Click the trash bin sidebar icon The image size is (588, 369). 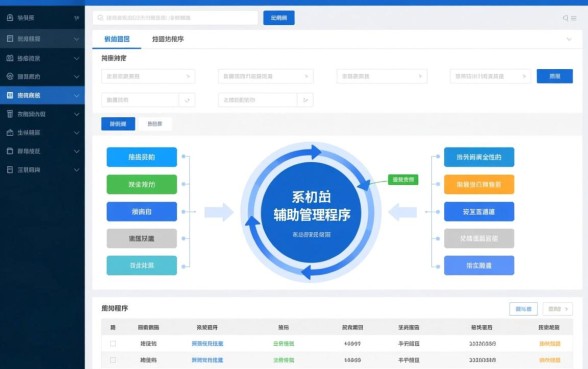10,114
